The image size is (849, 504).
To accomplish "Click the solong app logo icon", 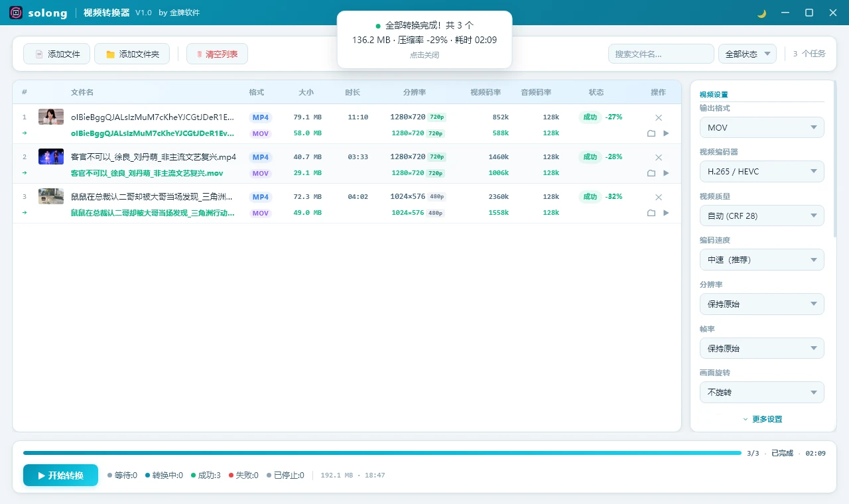I will click(15, 13).
